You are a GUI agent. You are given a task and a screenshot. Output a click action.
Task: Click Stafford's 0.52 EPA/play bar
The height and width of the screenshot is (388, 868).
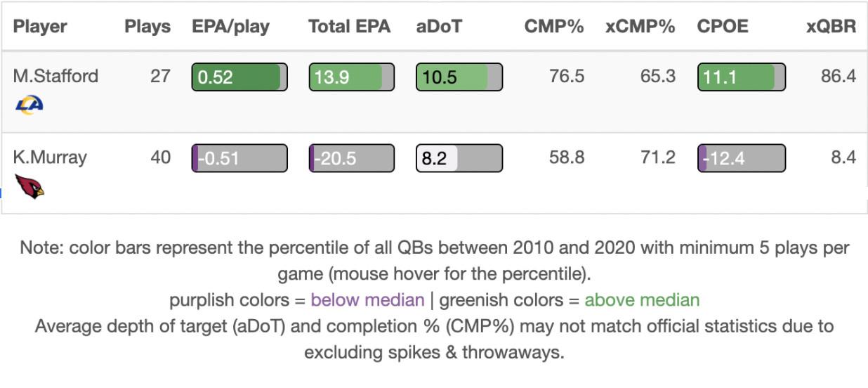pyautogui.click(x=239, y=77)
